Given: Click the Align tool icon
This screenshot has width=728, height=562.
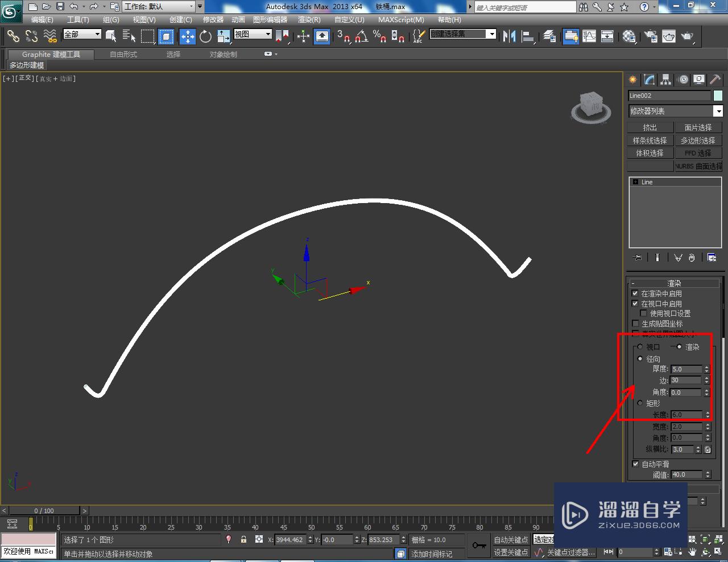Looking at the screenshot, I should pyautogui.click(x=528, y=36).
